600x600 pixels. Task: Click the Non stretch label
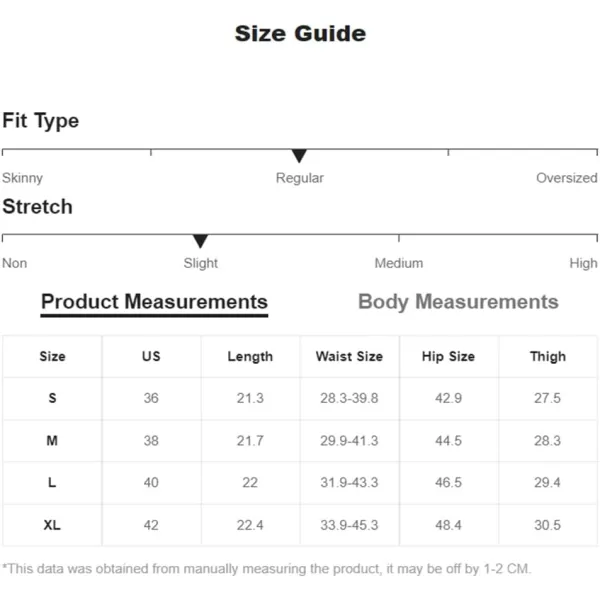(x=15, y=263)
